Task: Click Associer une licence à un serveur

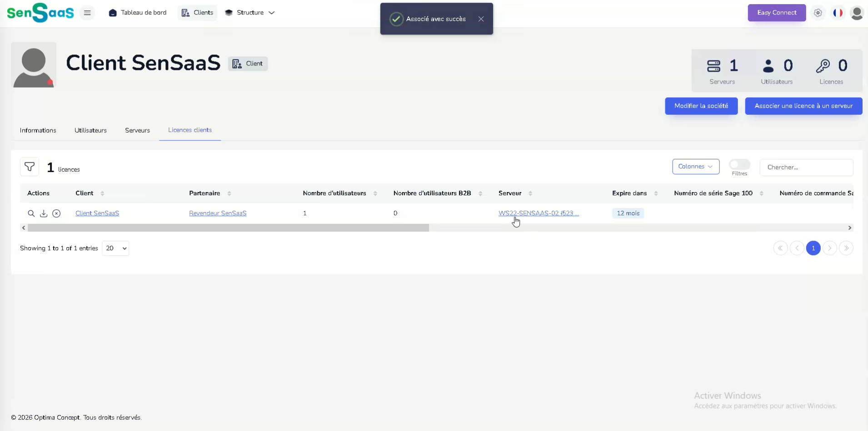Action: point(803,106)
